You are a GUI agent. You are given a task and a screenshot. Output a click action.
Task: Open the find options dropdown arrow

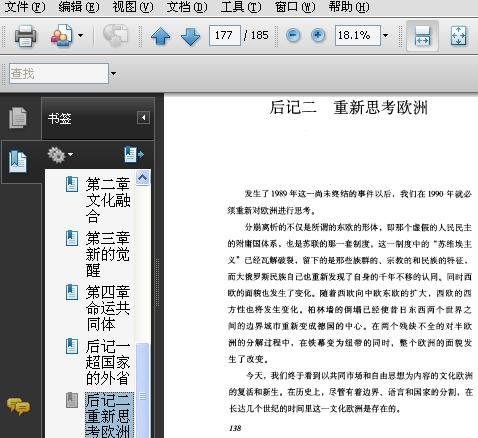(113, 73)
